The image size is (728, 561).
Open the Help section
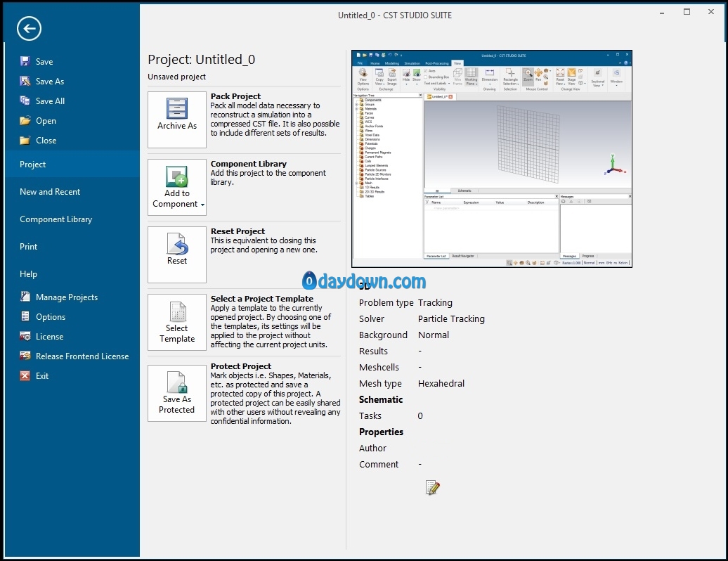[x=72, y=273]
